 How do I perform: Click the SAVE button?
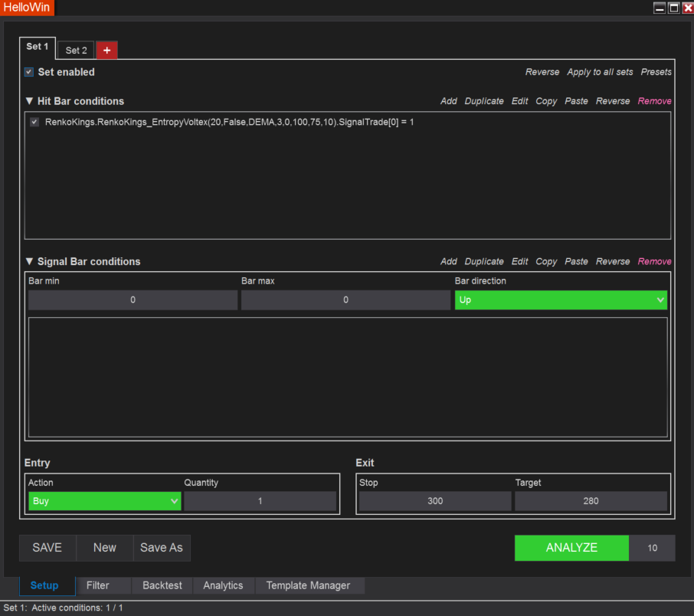[47, 548]
